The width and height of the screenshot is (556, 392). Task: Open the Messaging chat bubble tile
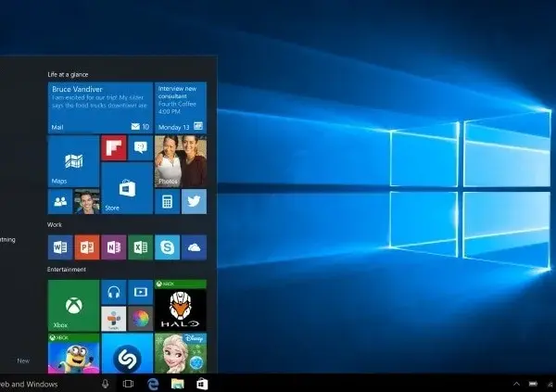(x=141, y=147)
